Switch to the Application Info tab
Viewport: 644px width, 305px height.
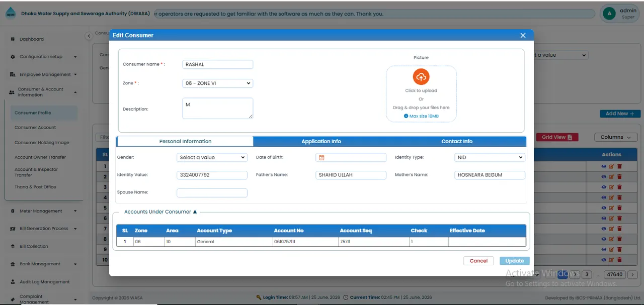click(x=321, y=141)
